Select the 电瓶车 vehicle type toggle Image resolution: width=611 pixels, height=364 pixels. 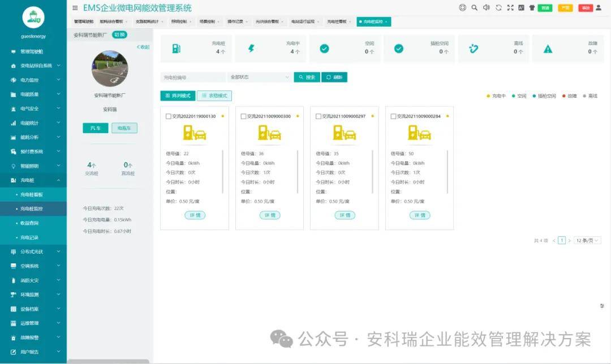click(124, 128)
